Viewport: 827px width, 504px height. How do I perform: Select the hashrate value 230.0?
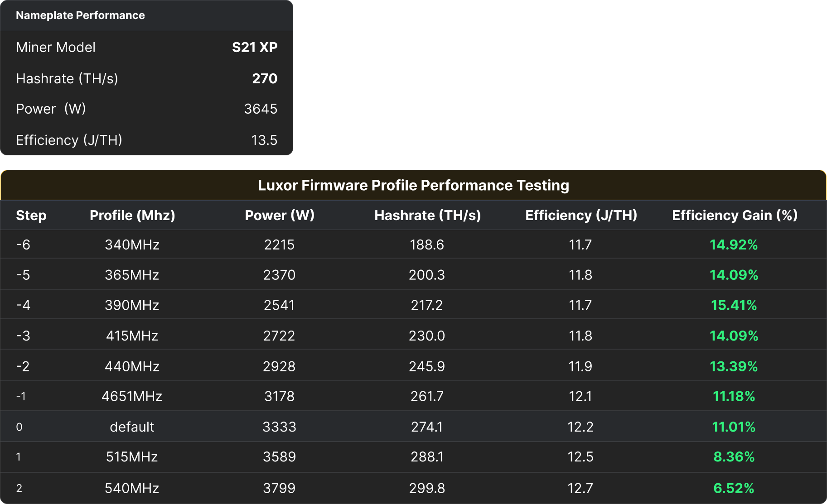point(427,336)
